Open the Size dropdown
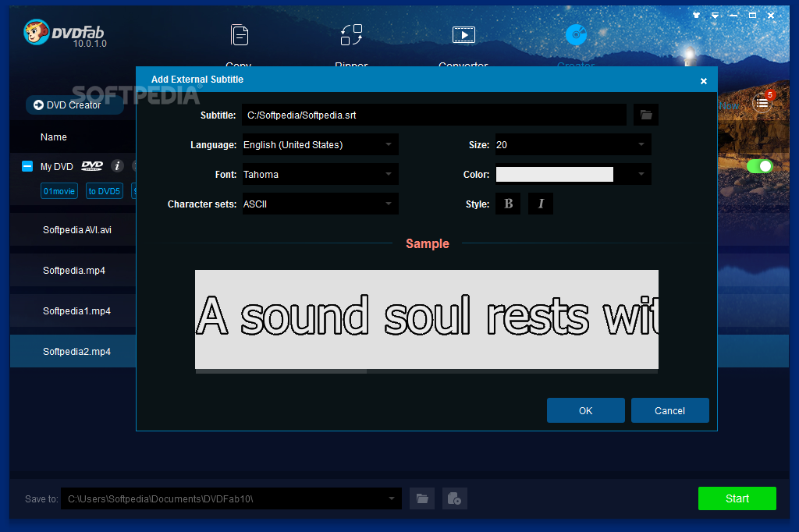Screen dimensions: 799x532 click(574, 145)
